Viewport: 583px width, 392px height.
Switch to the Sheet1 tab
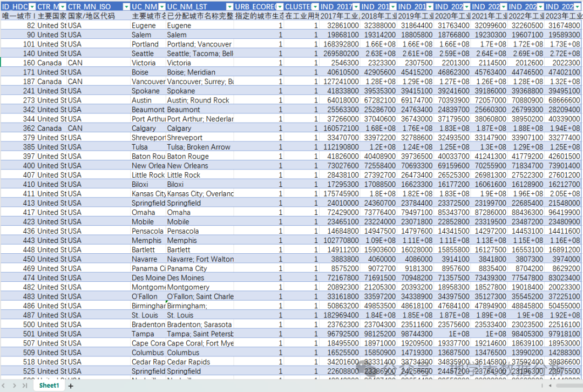click(x=49, y=386)
